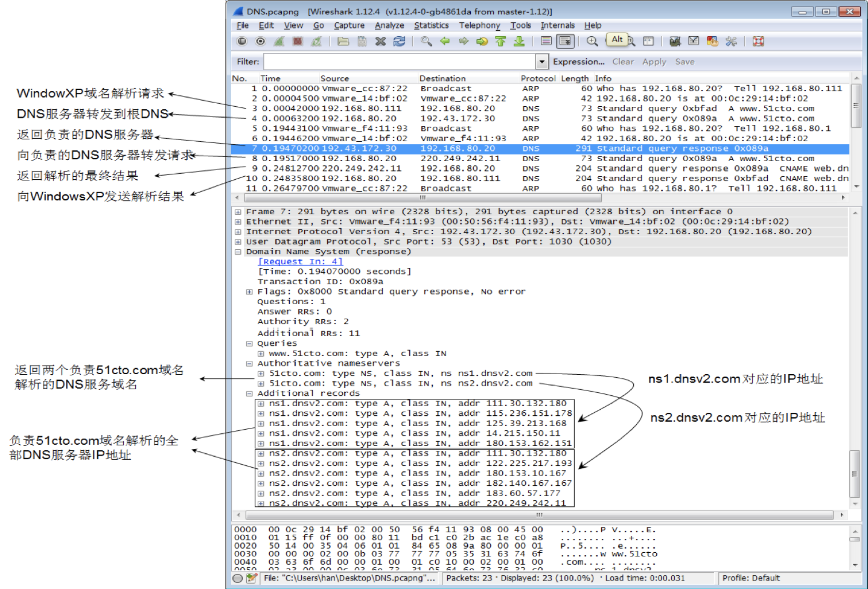Click the expert info circle in status bar
The image size is (868, 589).
[x=238, y=578]
